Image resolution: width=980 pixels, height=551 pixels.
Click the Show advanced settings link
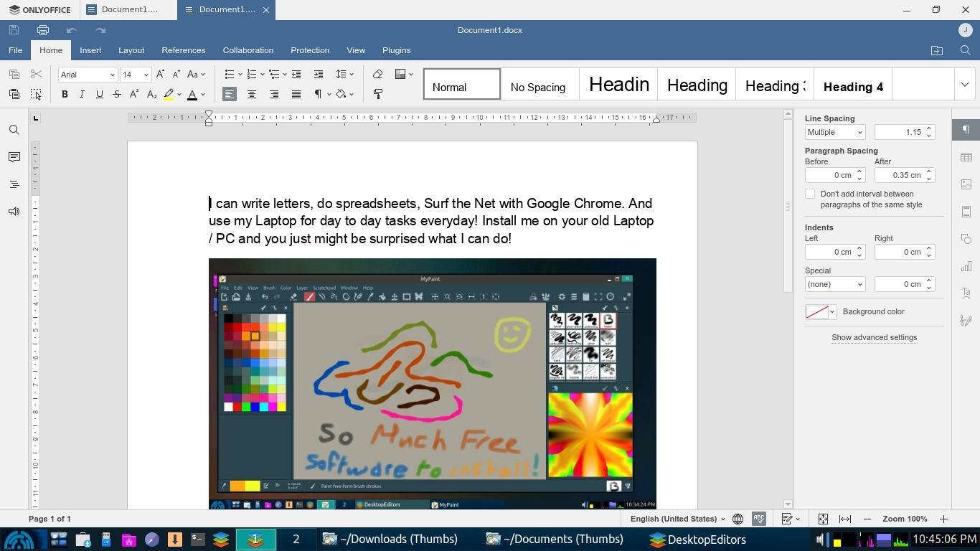pos(874,337)
